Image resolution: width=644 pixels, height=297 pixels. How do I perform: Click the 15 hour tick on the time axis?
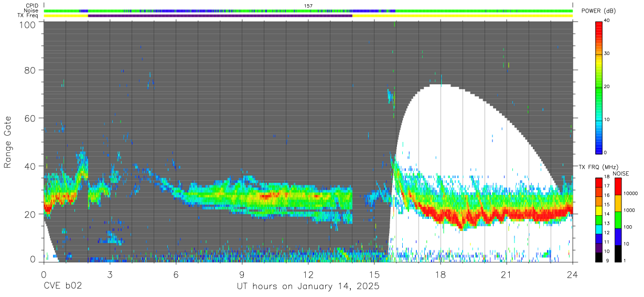click(x=374, y=274)
